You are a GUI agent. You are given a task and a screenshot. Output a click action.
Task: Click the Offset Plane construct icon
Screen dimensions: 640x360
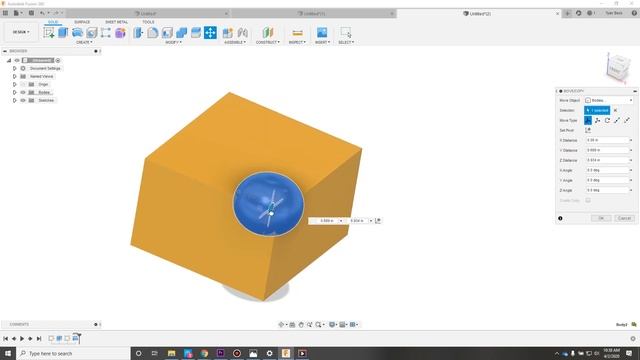(x=268, y=33)
